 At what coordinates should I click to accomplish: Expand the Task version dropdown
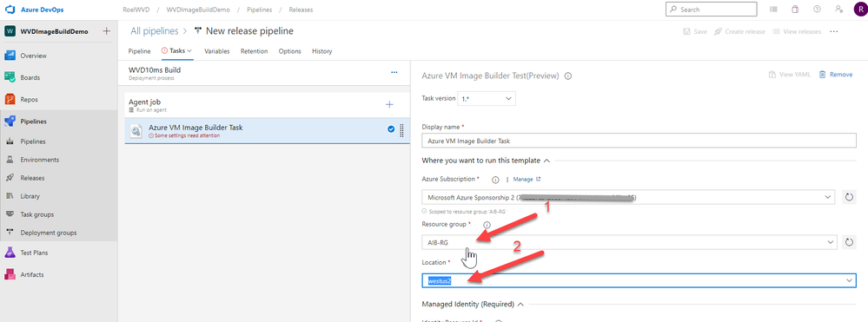(486, 98)
